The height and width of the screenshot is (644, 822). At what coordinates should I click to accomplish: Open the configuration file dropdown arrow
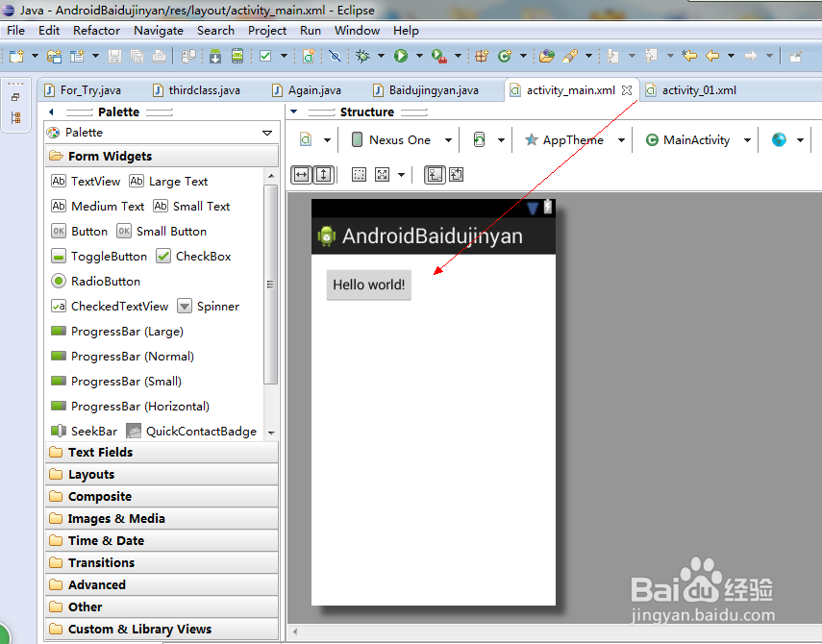tap(327, 140)
